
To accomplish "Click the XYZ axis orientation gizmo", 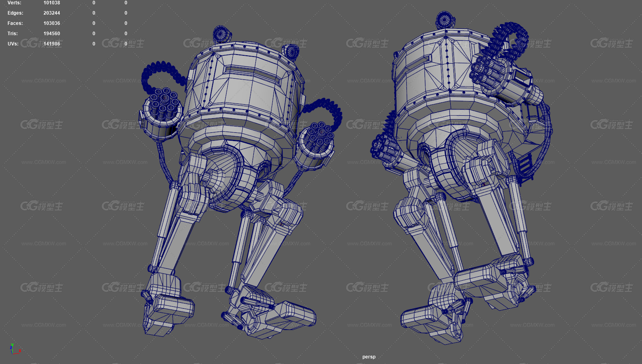I will coord(15,349).
